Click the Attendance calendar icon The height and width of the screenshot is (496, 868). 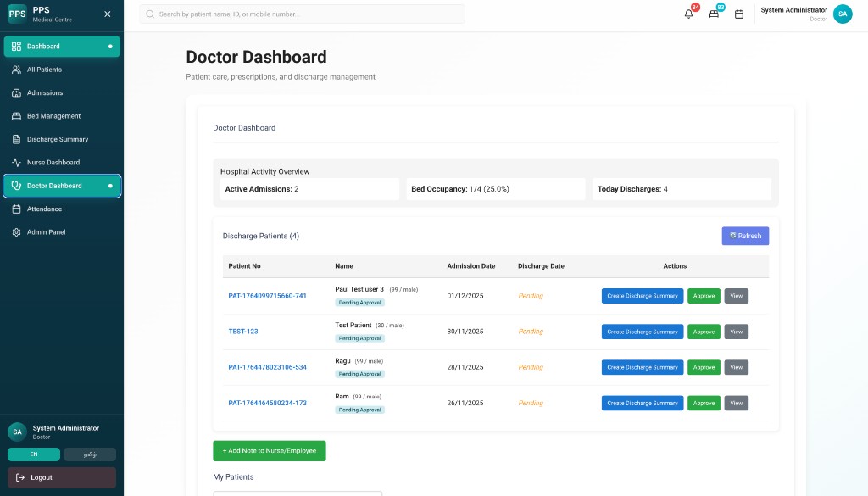17,209
